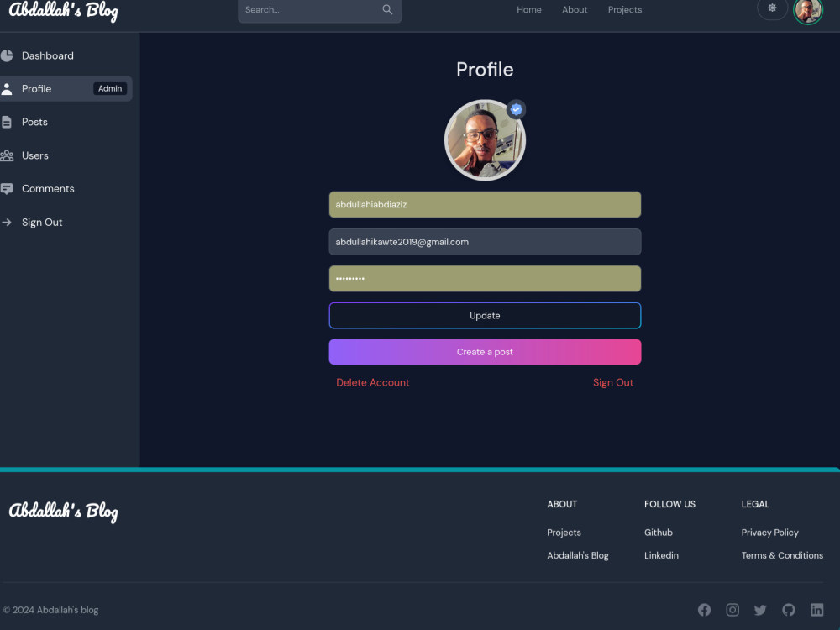
Task: Click the Admin badge on Profile item
Action: 110,88
